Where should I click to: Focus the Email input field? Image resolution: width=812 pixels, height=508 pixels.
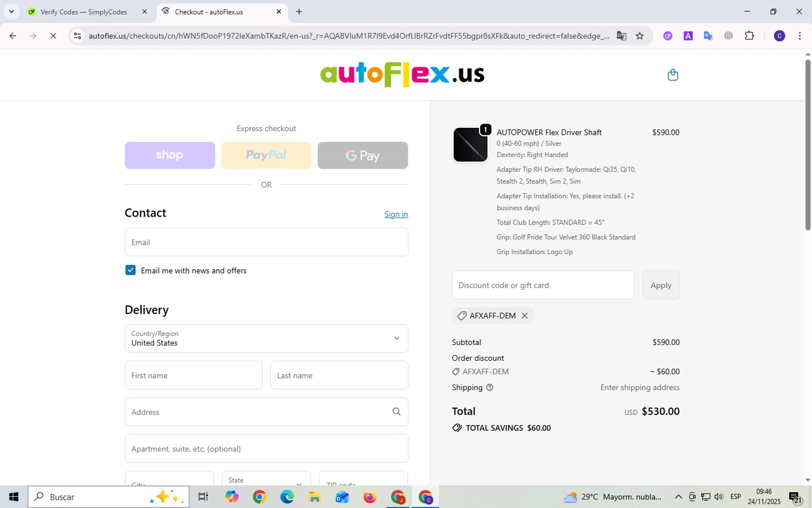[x=266, y=242]
